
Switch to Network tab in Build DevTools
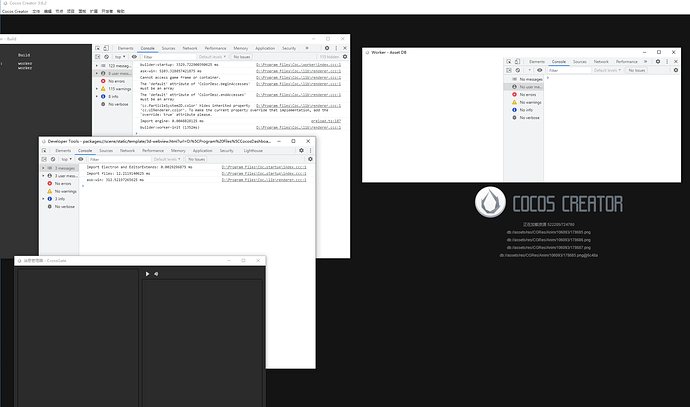(190, 48)
